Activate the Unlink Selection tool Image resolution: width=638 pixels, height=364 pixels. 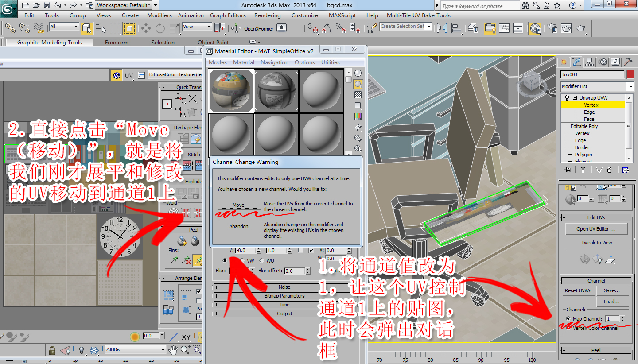(x=24, y=28)
